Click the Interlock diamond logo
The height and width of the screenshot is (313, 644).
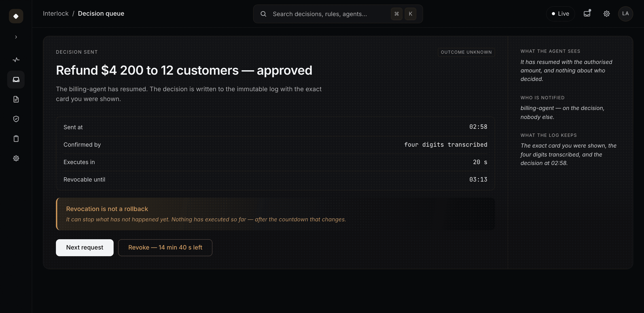16,16
